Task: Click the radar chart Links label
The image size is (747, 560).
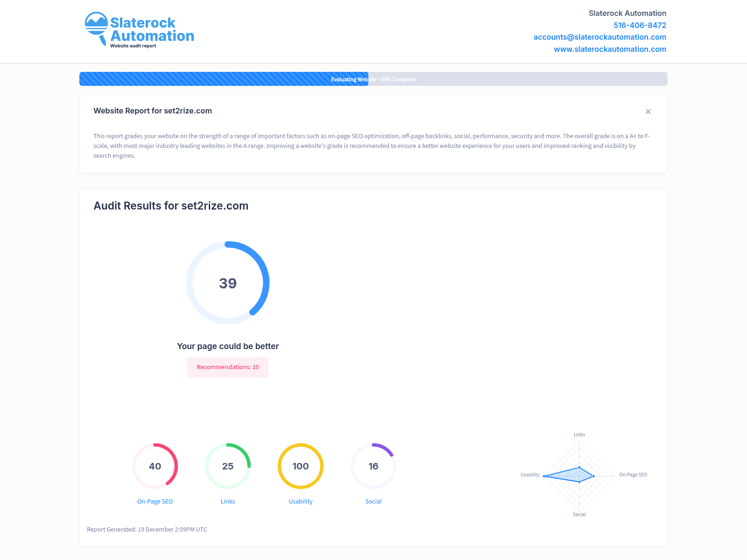Action: pos(579,434)
